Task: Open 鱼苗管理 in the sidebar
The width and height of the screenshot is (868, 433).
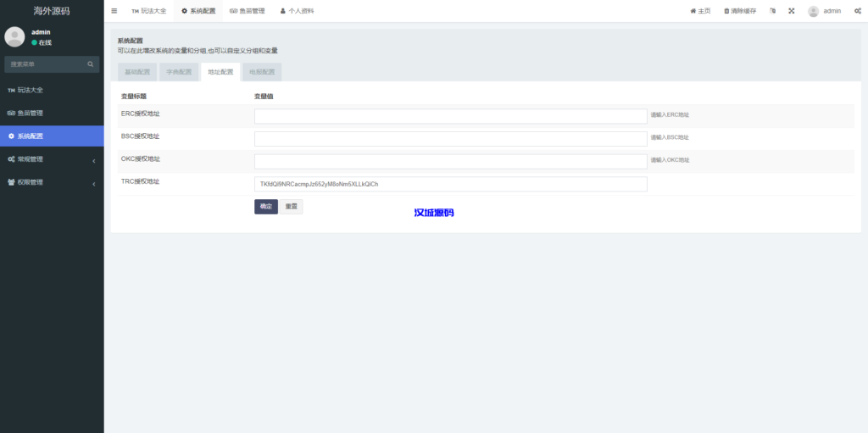Action: pyautogui.click(x=52, y=113)
